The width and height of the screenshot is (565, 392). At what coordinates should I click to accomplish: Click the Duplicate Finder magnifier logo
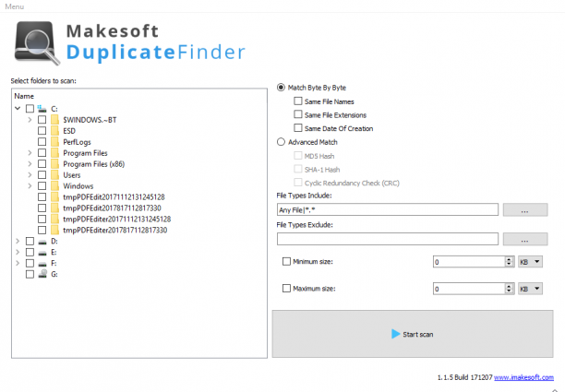tap(37, 43)
